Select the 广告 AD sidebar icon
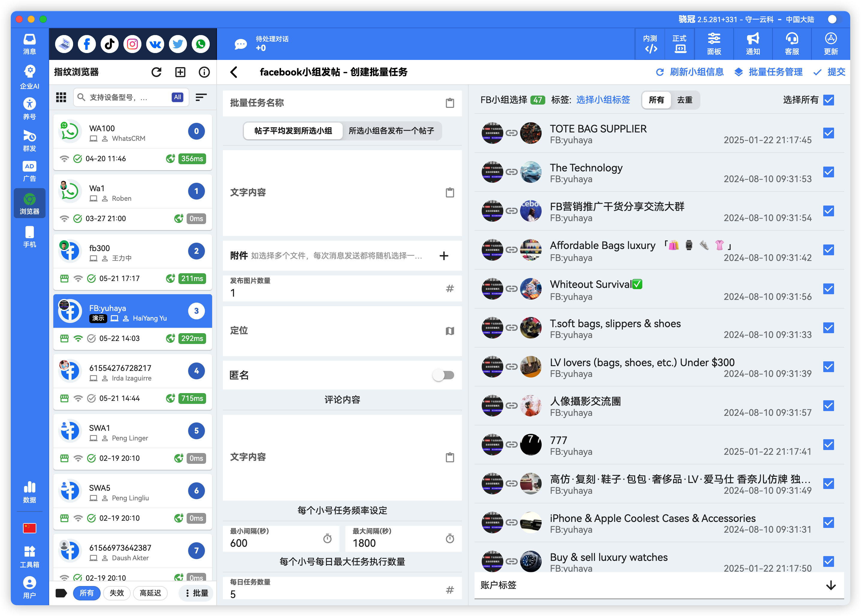 pyautogui.click(x=29, y=171)
